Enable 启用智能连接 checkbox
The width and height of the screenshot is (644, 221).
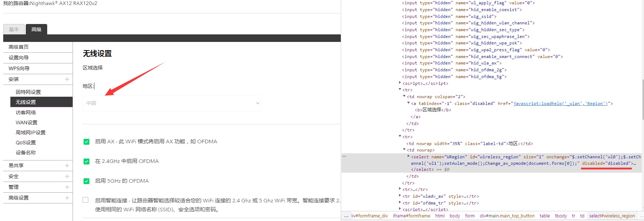85,200
